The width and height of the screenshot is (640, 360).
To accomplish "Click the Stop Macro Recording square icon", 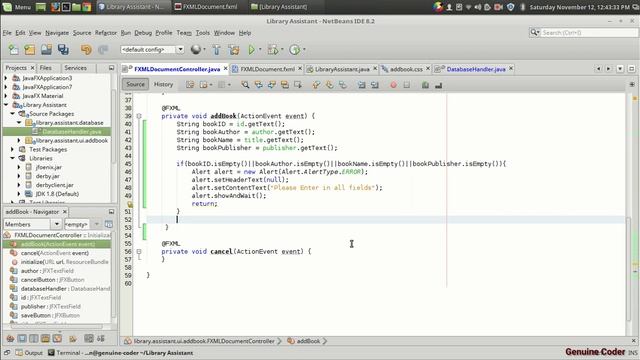I will [407, 85].
